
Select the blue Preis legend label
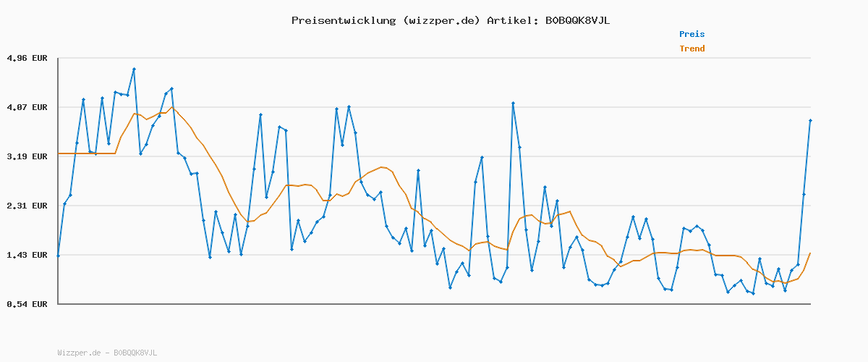tap(692, 34)
